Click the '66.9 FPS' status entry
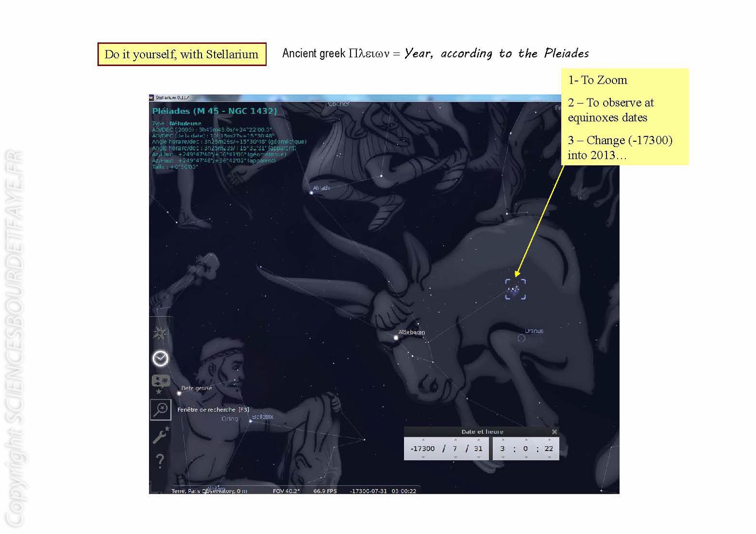 pos(325,491)
